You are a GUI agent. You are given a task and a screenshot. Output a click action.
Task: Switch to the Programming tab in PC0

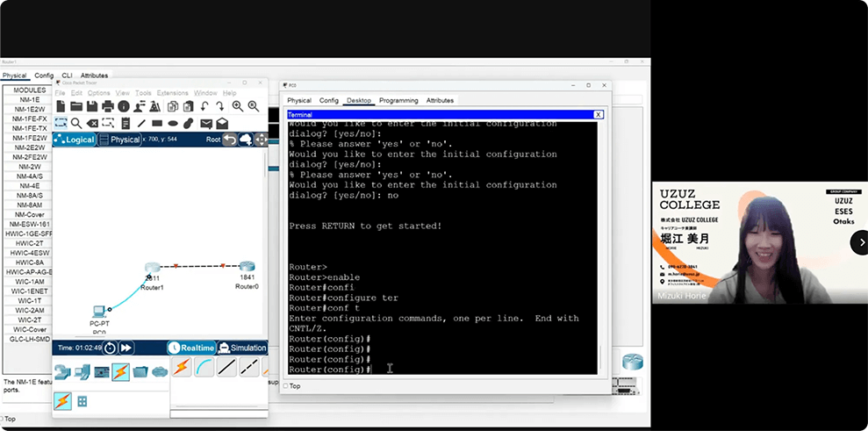click(x=398, y=101)
